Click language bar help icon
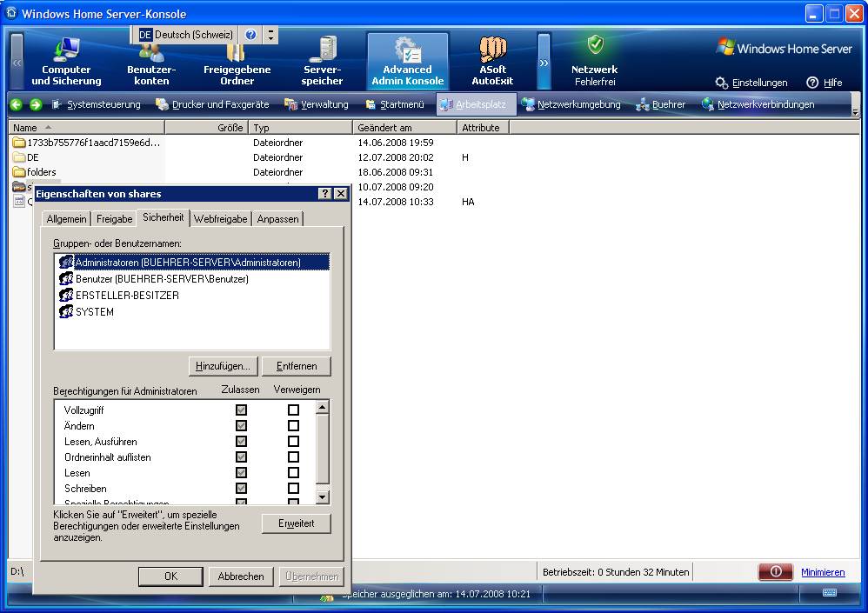 [250, 34]
